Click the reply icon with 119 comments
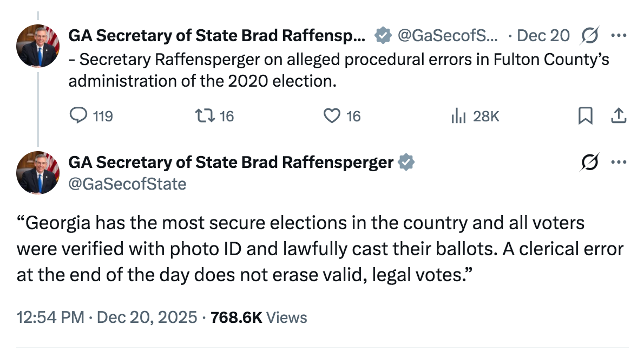 pos(79,115)
